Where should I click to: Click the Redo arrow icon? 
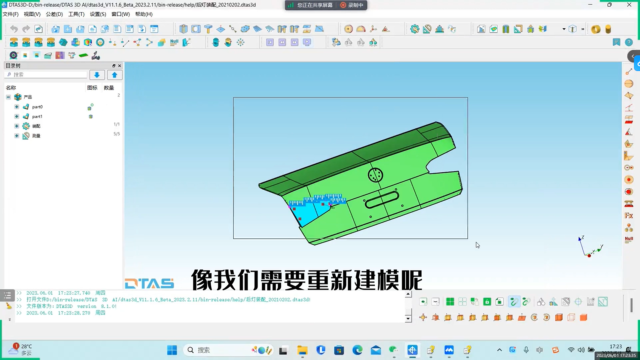pos(26,29)
